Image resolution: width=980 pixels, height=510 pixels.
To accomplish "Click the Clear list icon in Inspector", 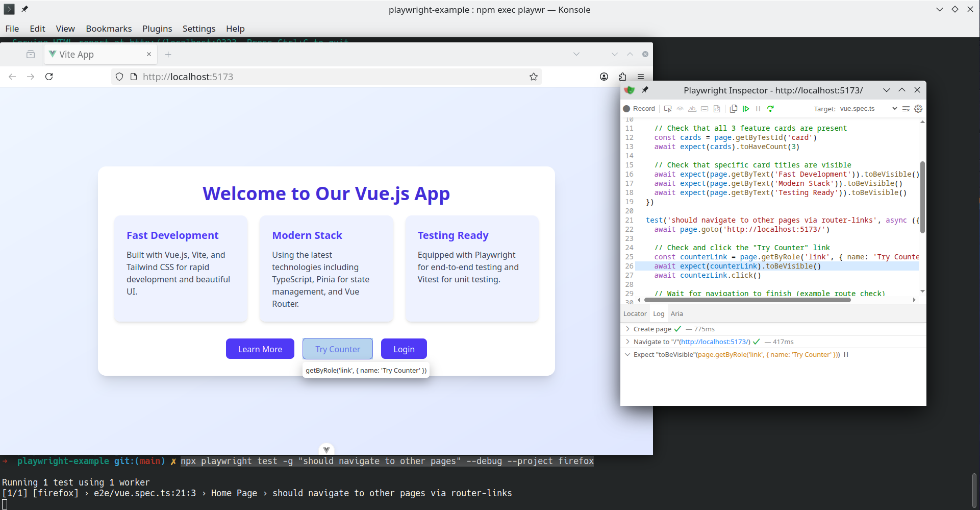I will (x=906, y=109).
